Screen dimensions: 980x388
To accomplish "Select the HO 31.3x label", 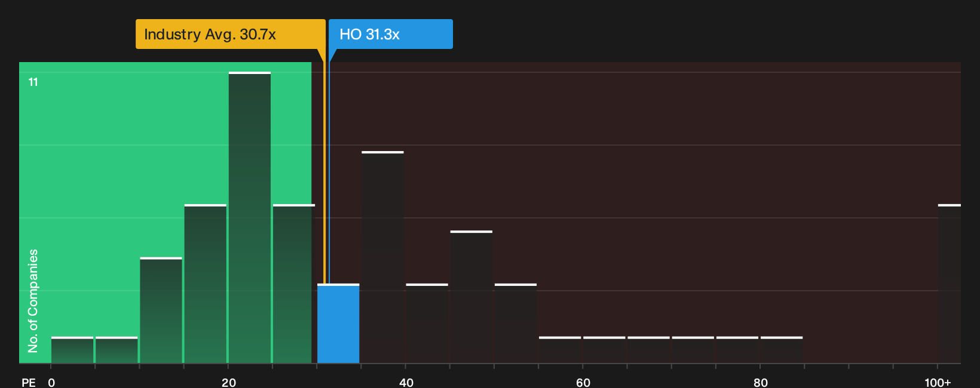I will tap(391, 34).
